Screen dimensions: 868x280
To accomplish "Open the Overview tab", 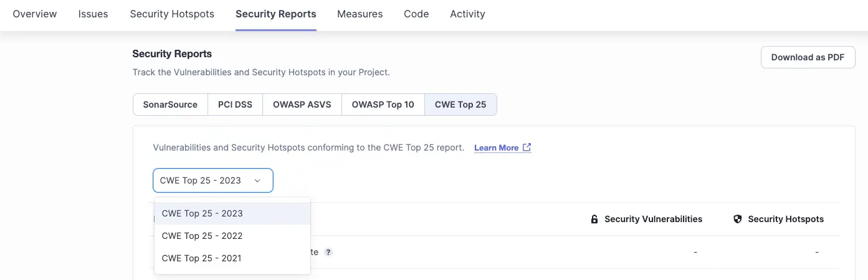I will click(x=35, y=14).
